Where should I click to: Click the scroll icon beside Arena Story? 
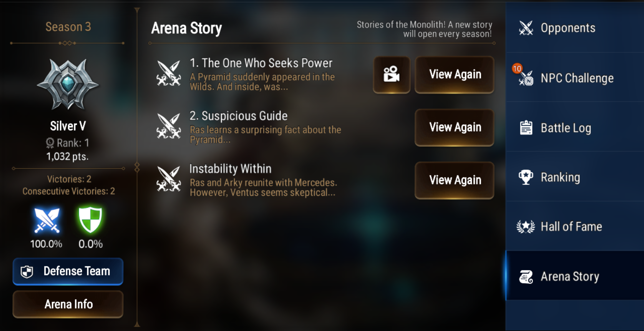coord(526,277)
